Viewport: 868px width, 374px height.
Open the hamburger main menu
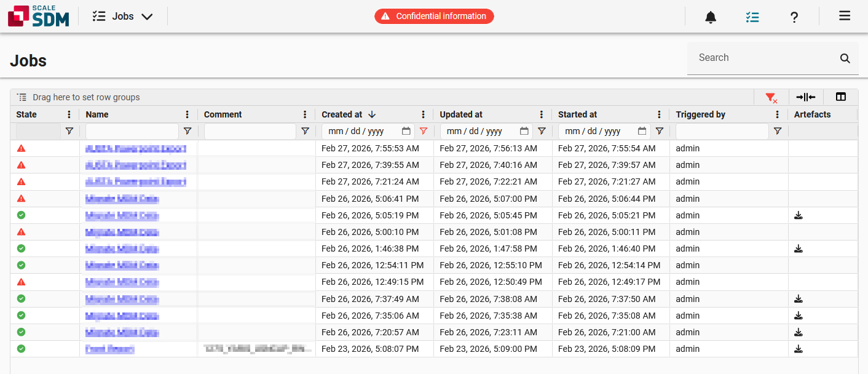pyautogui.click(x=845, y=17)
